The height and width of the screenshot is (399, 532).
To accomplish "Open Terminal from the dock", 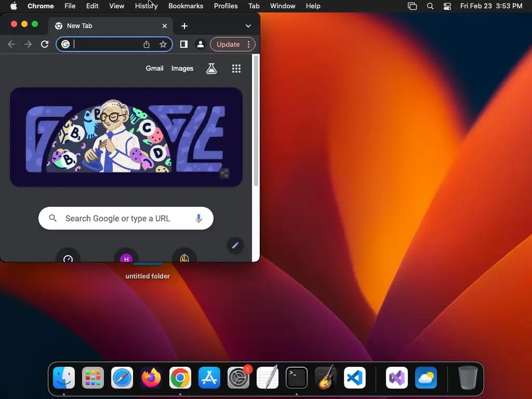I will pos(297,378).
